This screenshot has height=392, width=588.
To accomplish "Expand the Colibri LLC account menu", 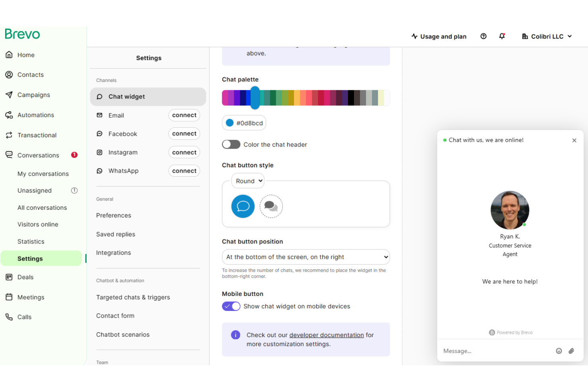I will 547,36.
